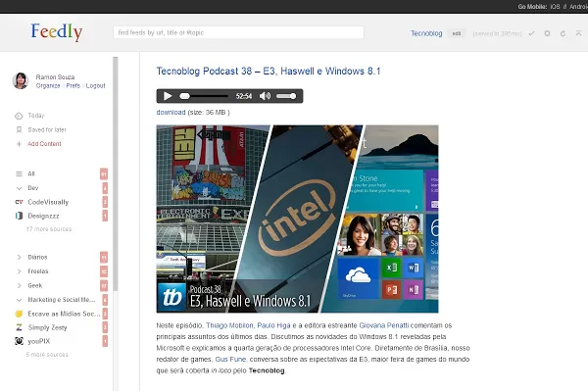588x392 pixels.
Task: Click the Logout link
Action: [x=96, y=85]
